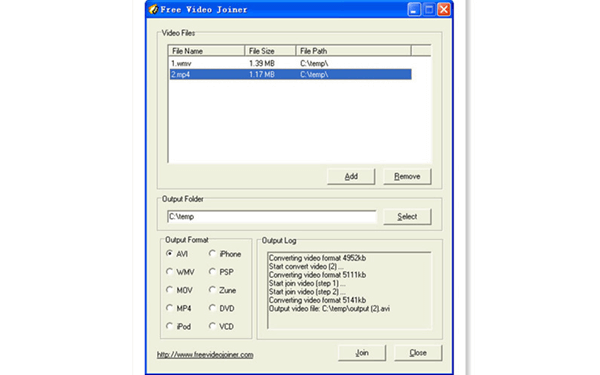Click the Free Video Joiner title bar icon
600x375 pixels.
(x=153, y=9)
